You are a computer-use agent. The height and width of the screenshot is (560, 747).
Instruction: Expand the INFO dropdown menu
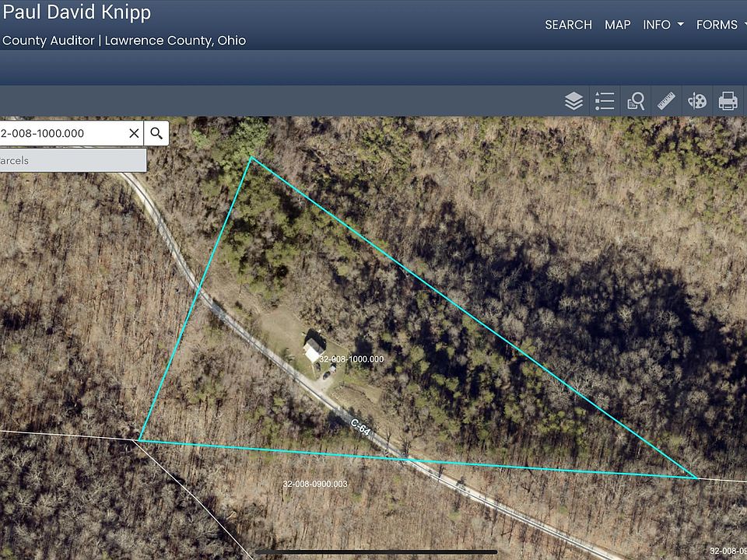click(663, 25)
